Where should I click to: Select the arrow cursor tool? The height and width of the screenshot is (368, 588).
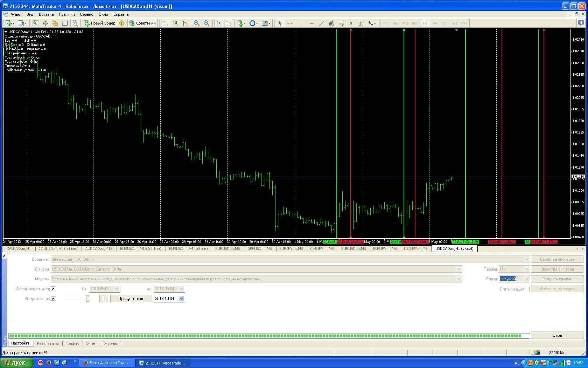280,23
